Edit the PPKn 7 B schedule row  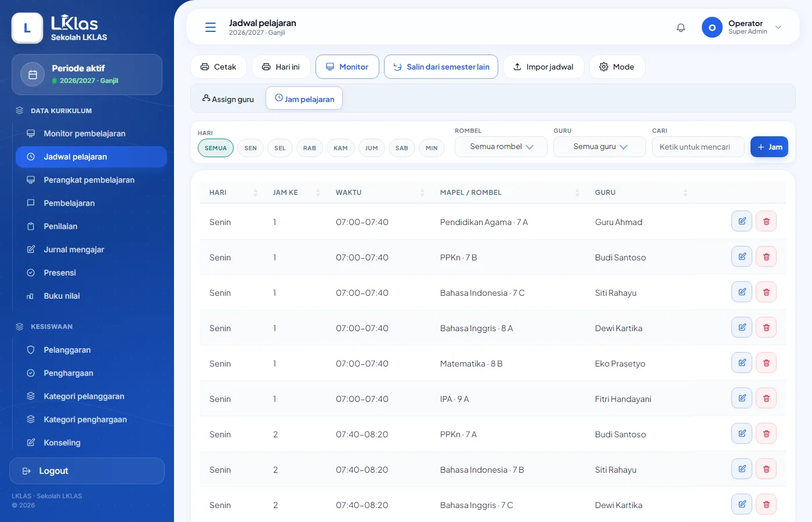(742, 256)
